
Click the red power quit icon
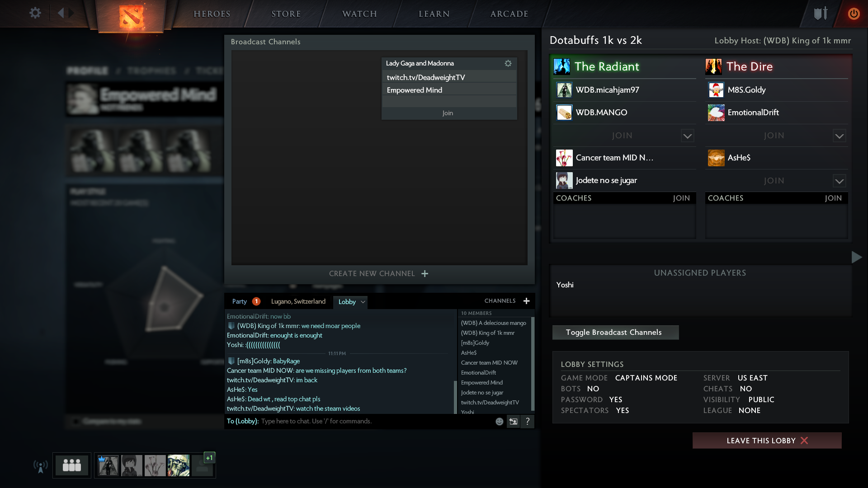pyautogui.click(x=854, y=14)
